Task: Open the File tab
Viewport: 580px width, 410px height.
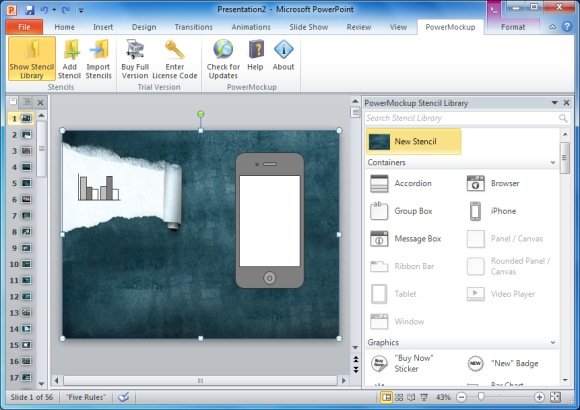Action: point(24,27)
